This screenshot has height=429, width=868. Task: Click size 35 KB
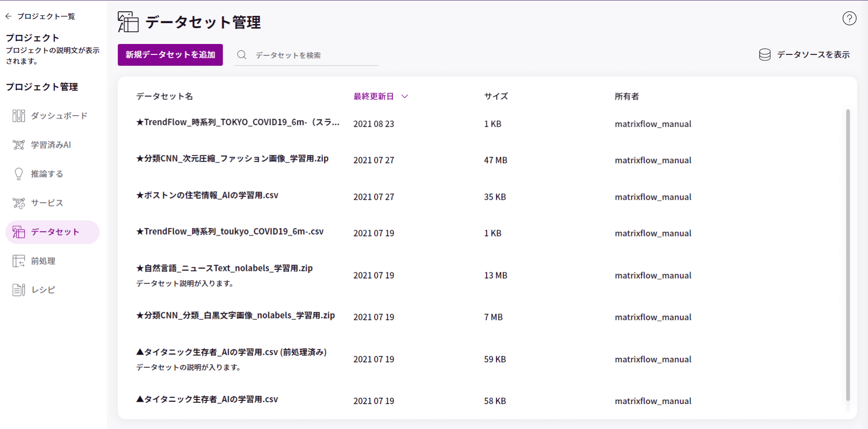point(495,197)
